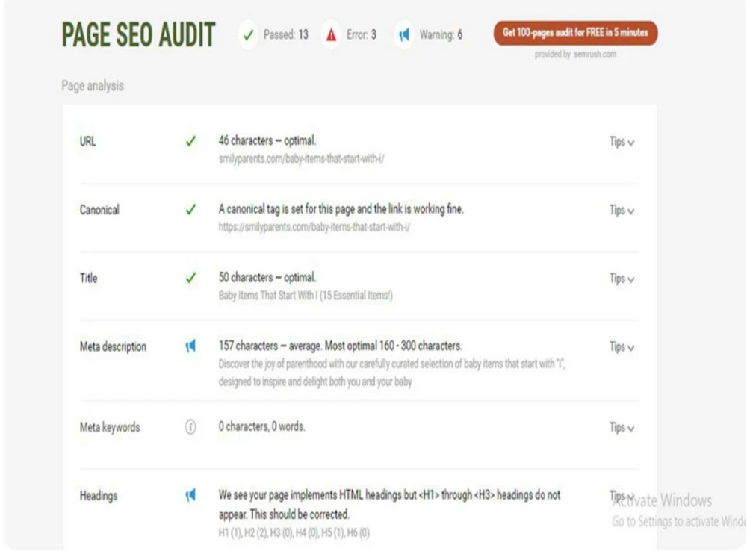The width and height of the screenshot is (747, 560).
Task: Click Get 100-pages audit for FREE button
Action: (x=575, y=33)
